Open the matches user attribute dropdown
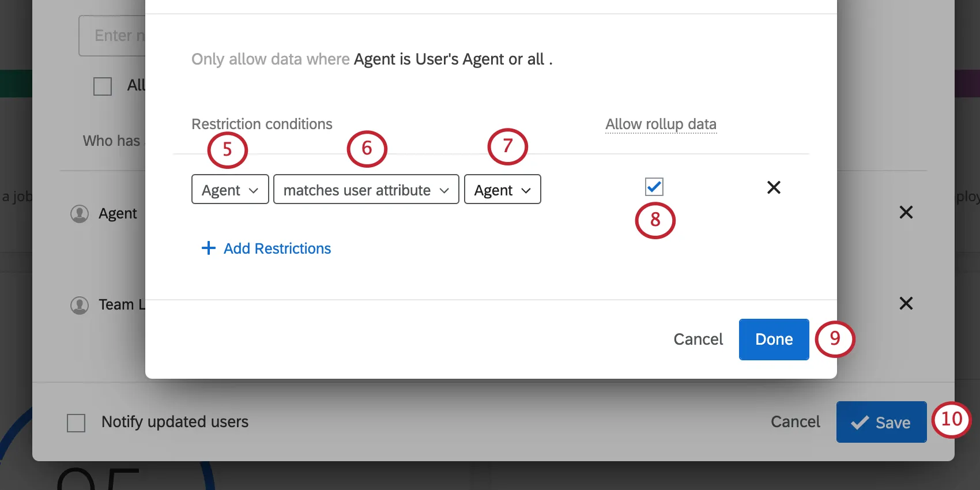The height and width of the screenshot is (490, 980). 365,189
